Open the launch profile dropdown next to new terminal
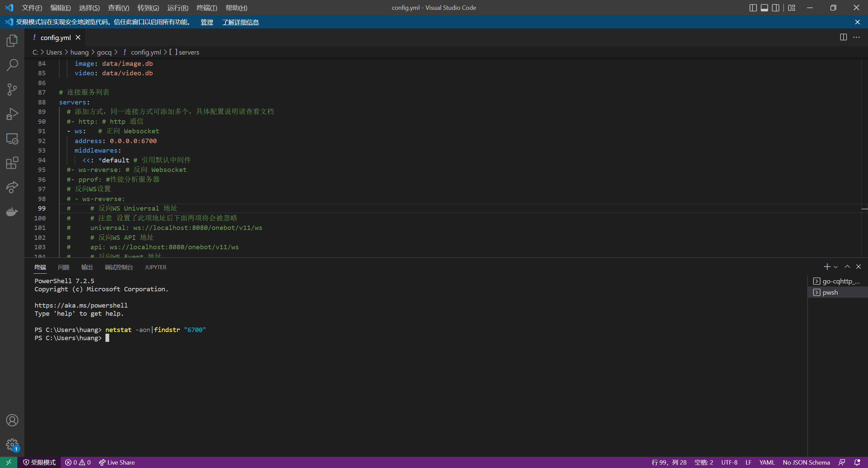This screenshot has width=868, height=468. pyautogui.click(x=836, y=267)
